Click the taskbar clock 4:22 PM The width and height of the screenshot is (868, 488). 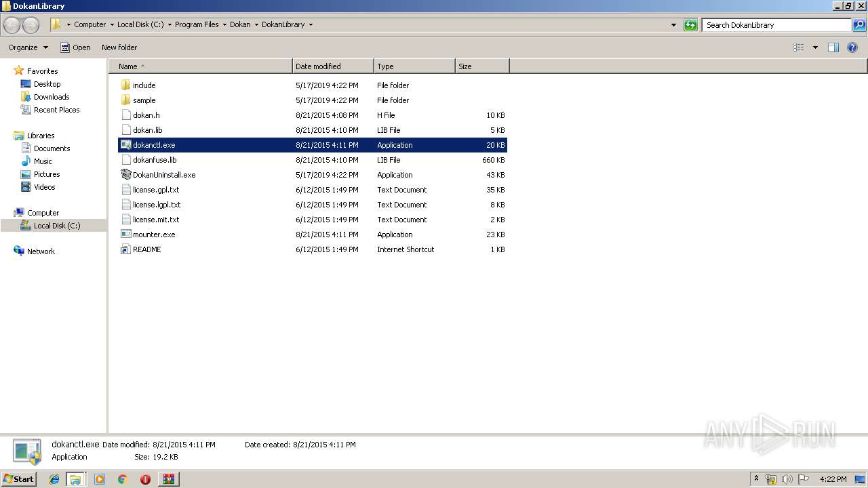point(833,479)
